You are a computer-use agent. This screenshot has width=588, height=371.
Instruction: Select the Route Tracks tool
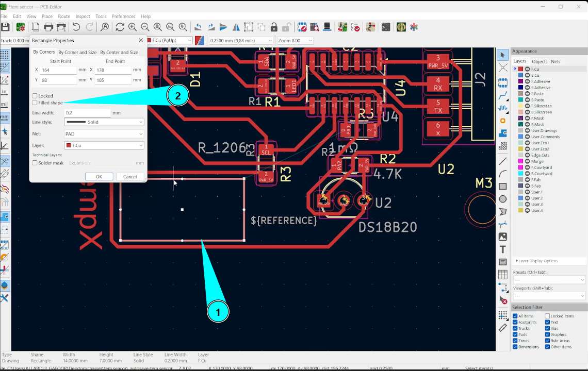pos(502,95)
